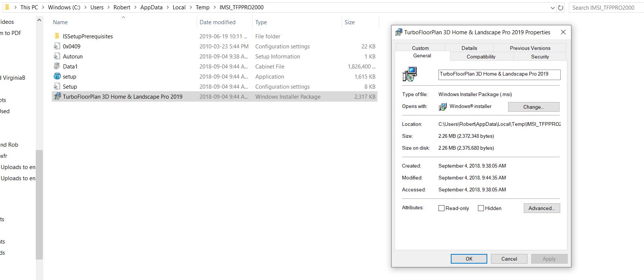Click AppData in address bar path
This screenshot has width=644, height=280.
pyautogui.click(x=151, y=7)
